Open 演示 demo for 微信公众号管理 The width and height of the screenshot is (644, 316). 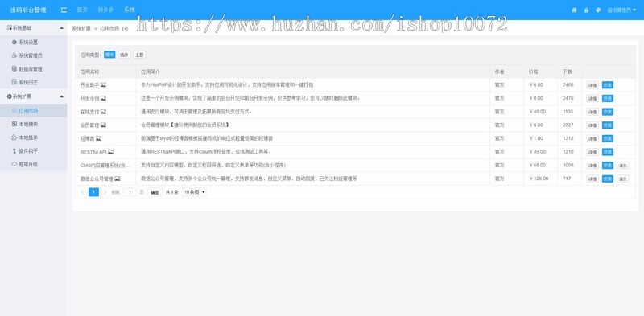(622, 179)
